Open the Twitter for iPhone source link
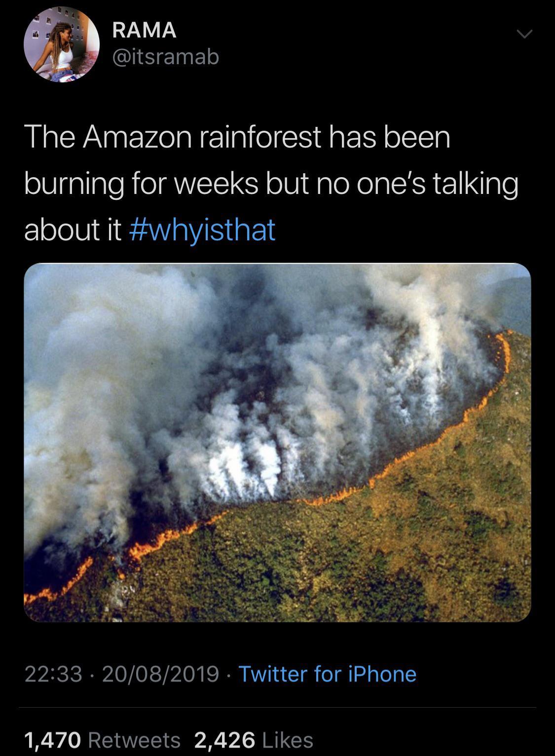555x756 pixels. click(x=328, y=674)
